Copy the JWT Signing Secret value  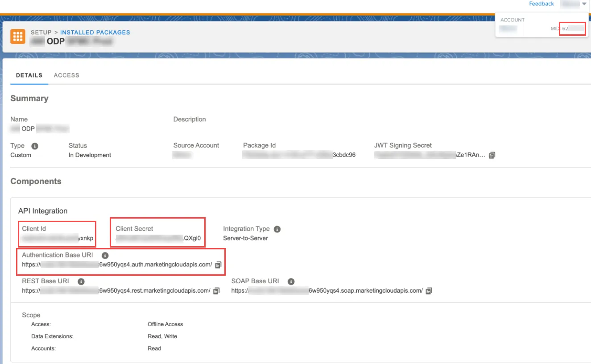tap(492, 155)
